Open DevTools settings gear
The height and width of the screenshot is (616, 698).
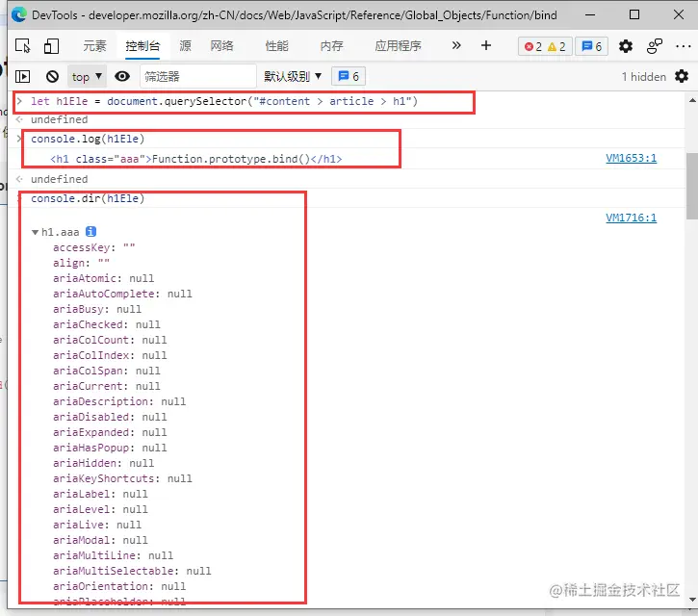pos(626,46)
